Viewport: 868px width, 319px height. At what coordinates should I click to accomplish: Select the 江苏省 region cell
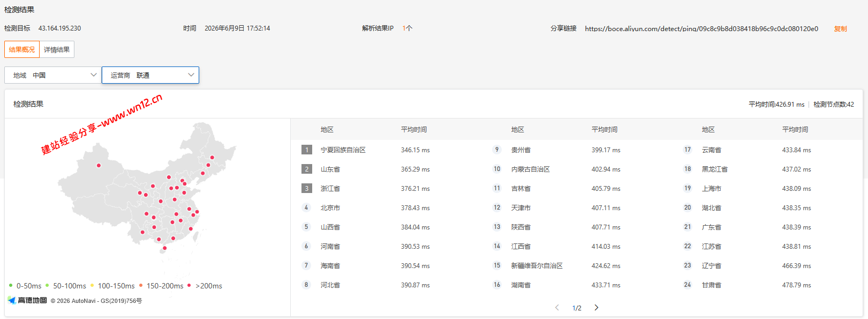(712, 247)
